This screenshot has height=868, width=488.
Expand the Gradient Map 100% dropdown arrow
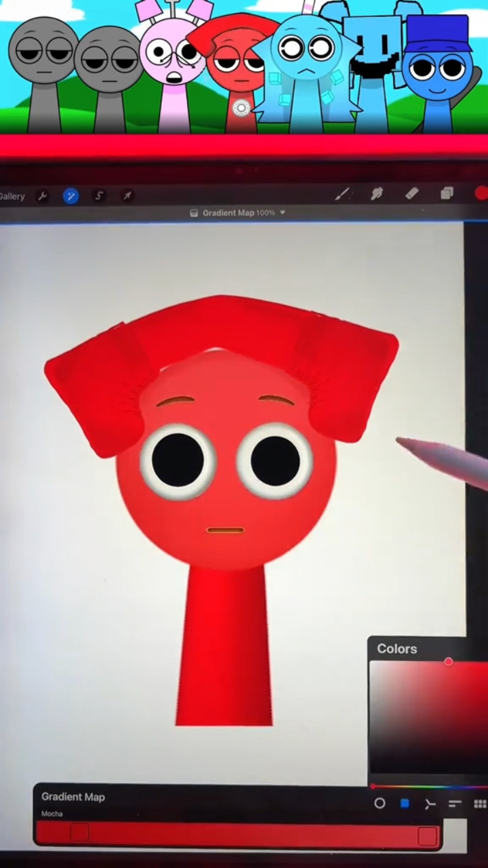[283, 213]
